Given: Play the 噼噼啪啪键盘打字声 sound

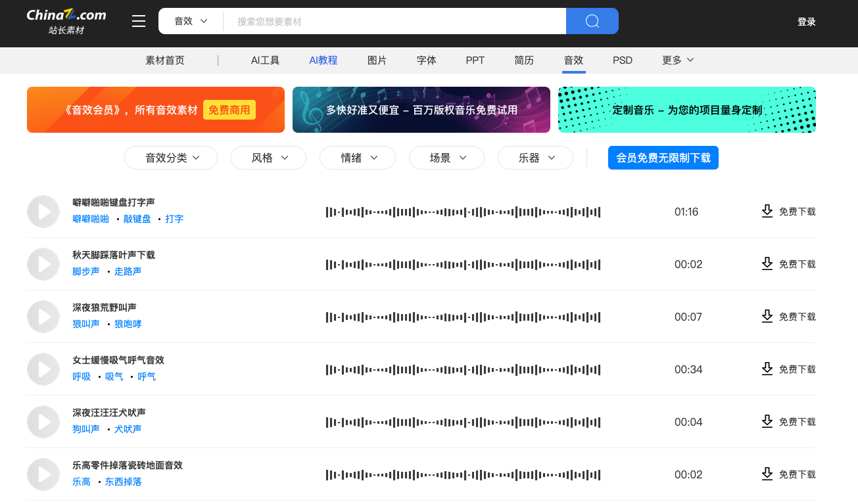Looking at the screenshot, I should tap(43, 212).
